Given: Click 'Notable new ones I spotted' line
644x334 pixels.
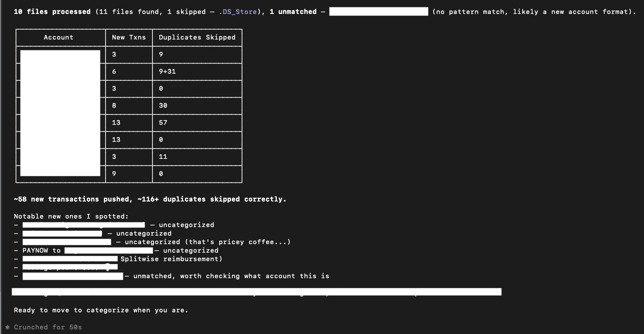Looking at the screenshot, I should click(x=71, y=217).
